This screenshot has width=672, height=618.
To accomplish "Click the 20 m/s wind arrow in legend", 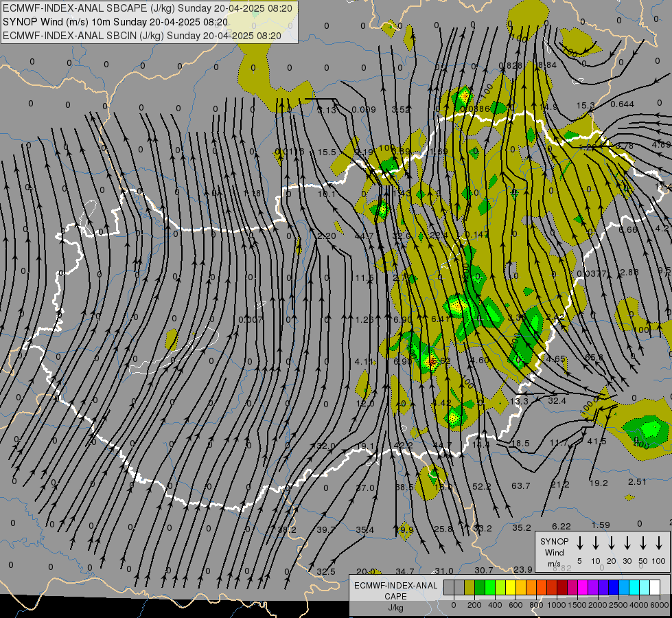I will pyautogui.click(x=612, y=543).
